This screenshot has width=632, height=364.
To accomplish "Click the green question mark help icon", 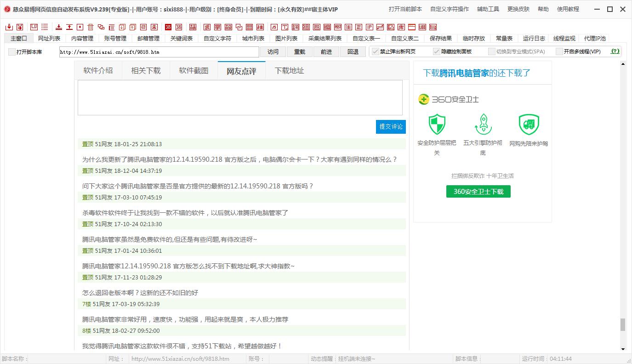I will [615, 51].
